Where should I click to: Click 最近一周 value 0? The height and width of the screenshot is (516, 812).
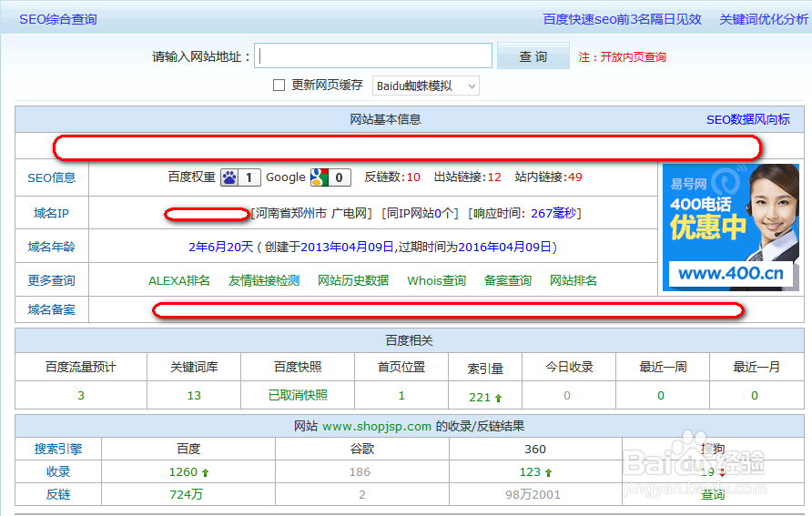click(x=661, y=395)
